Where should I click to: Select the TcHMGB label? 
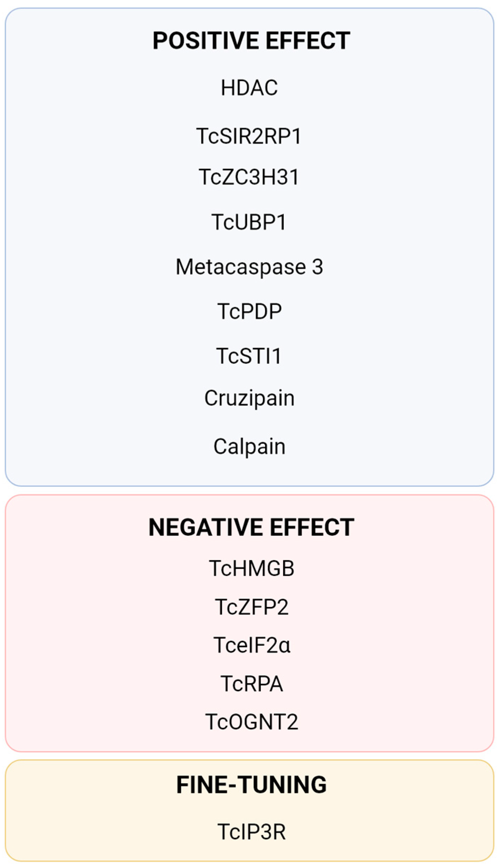pos(251,568)
